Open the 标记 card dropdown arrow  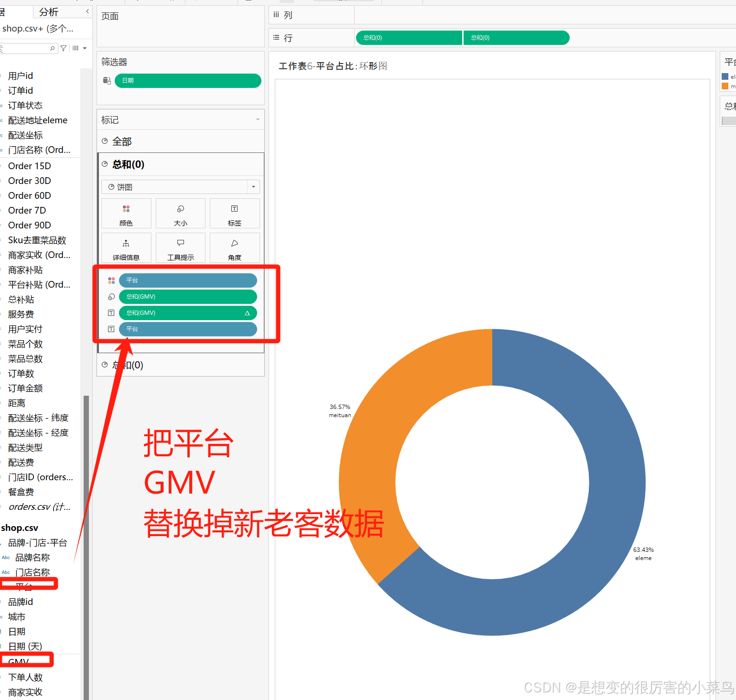tap(258, 120)
